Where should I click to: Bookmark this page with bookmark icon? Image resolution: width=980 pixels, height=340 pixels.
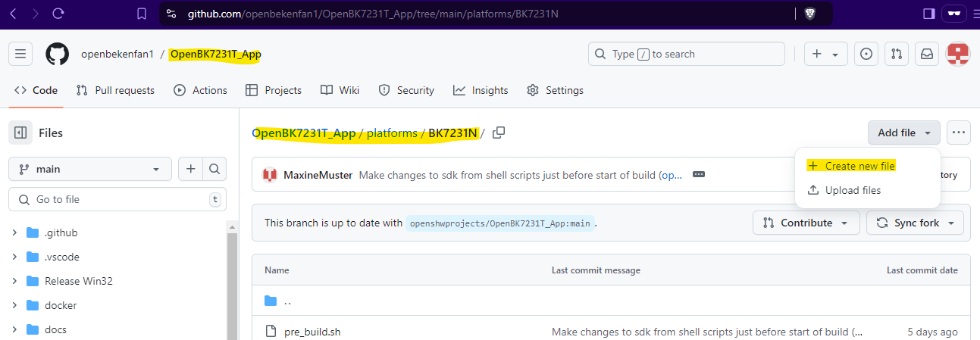coord(142,13)
